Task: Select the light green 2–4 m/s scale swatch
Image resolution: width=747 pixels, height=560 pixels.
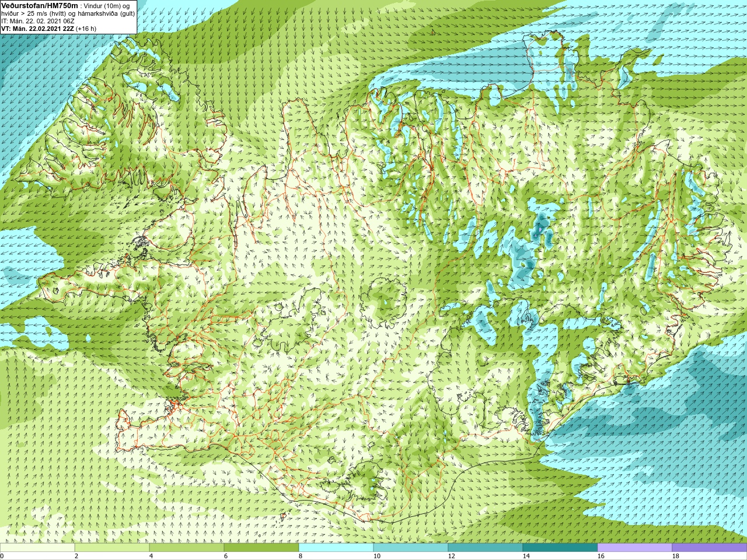Action: click(x=112, y=548)
